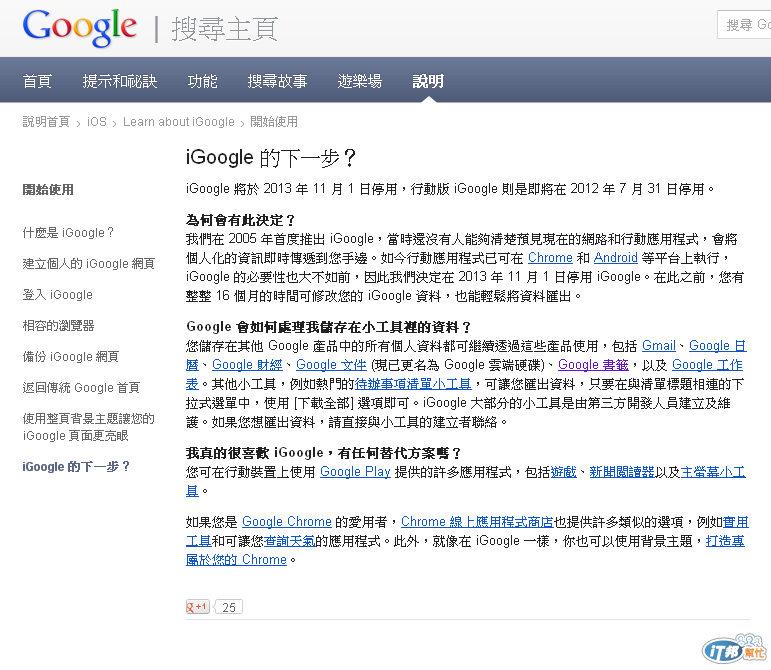Open the Google Chrome link
The image size is (771, 670).
click(287, 522)
